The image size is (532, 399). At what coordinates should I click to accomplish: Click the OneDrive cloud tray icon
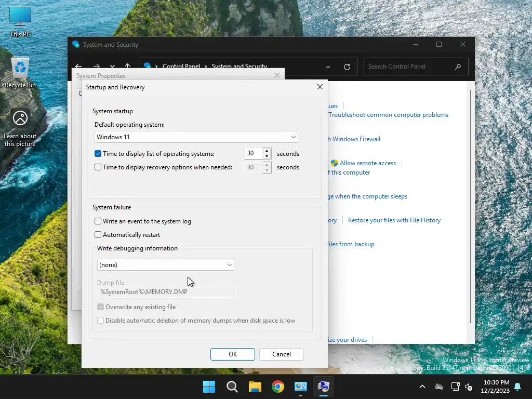(x=439, y=387)
